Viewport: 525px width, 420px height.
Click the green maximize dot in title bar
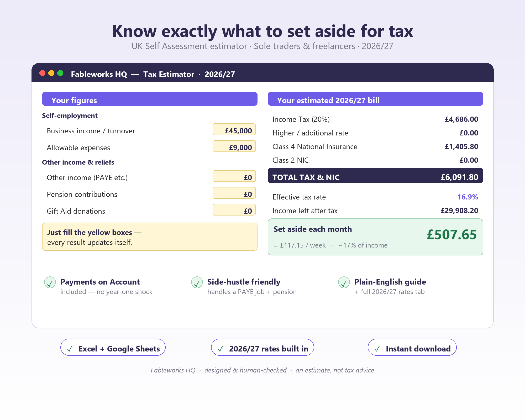click(60, 73)
